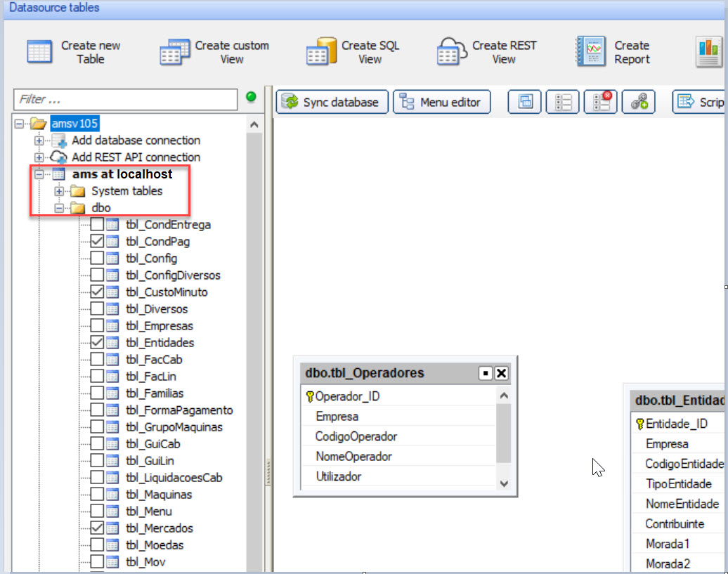Check the tbl_ConfigDiversos checkbox
The width and height of the screenshot is (728, 574).
click(97, 275)
